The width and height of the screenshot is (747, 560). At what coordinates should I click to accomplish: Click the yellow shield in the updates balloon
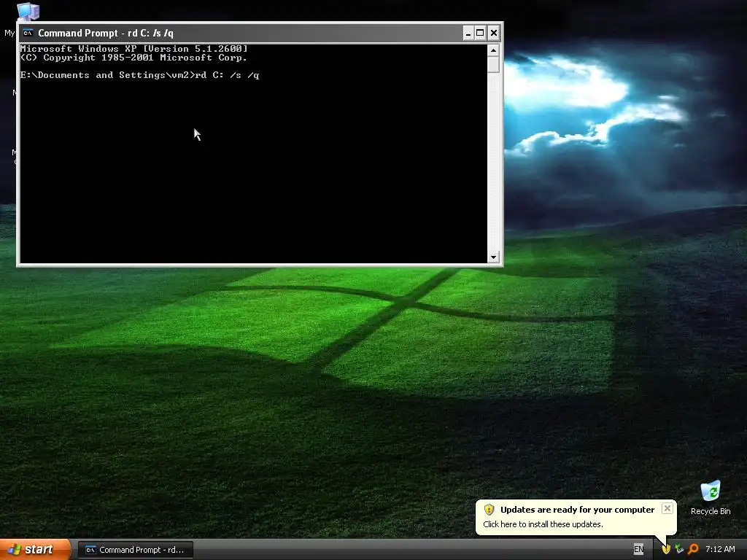[489, 510]
